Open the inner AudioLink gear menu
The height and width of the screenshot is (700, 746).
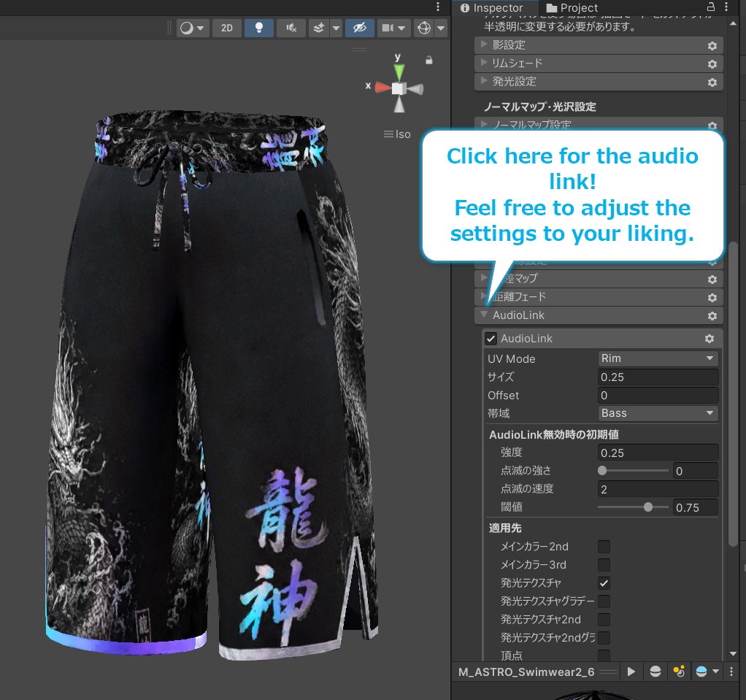click(x=710, y=339)
